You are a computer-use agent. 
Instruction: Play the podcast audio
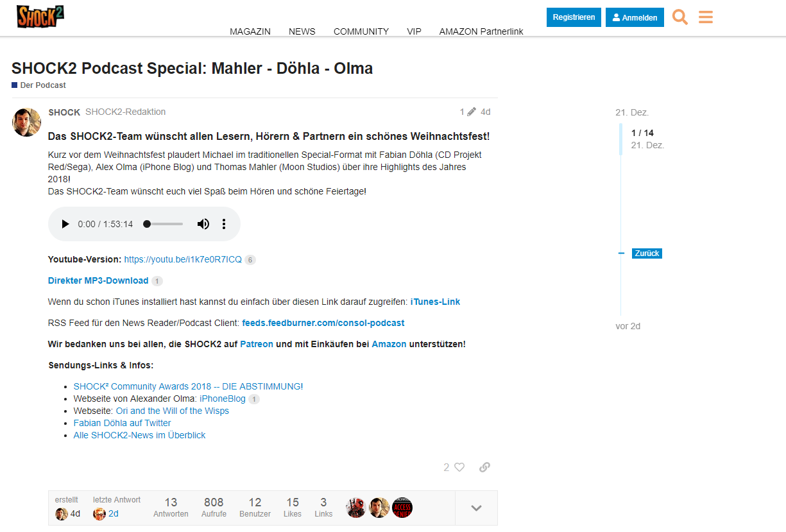pos(65,224)
